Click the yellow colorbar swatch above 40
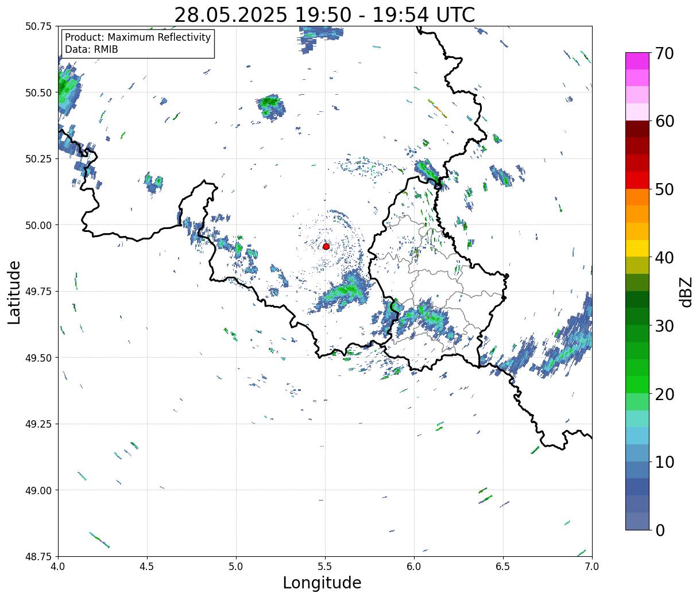This screenshot has width=700, height=597. coord(637,249)
